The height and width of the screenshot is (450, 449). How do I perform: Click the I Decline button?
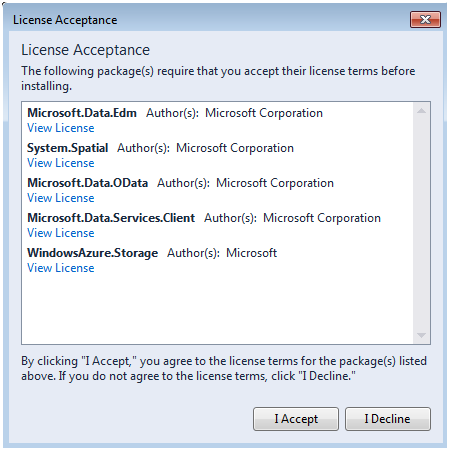click(x=388, y=419)
